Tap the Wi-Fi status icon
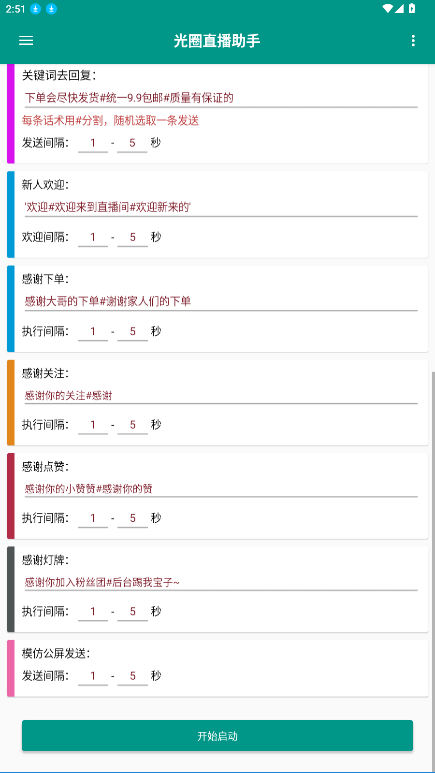The height and width of the screenshot is (773, 435). 388,8
